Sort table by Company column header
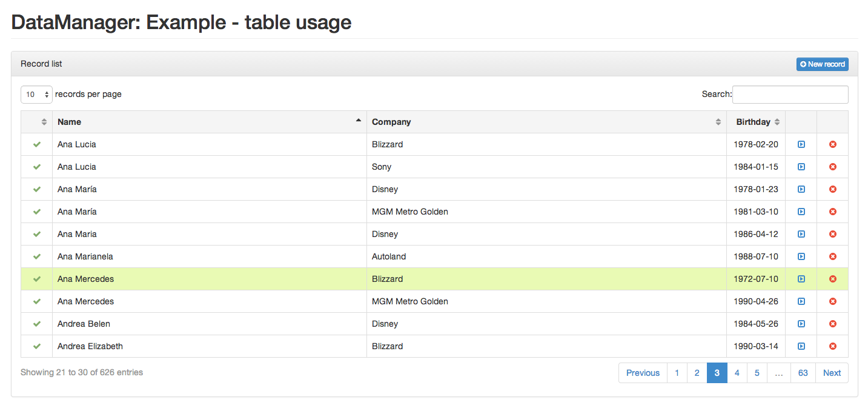Viewport: 868px width, 408px height. (547, 122)
